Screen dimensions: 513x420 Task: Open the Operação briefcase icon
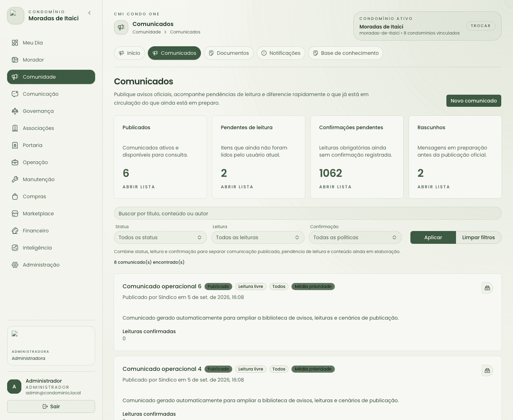point(15,162)
